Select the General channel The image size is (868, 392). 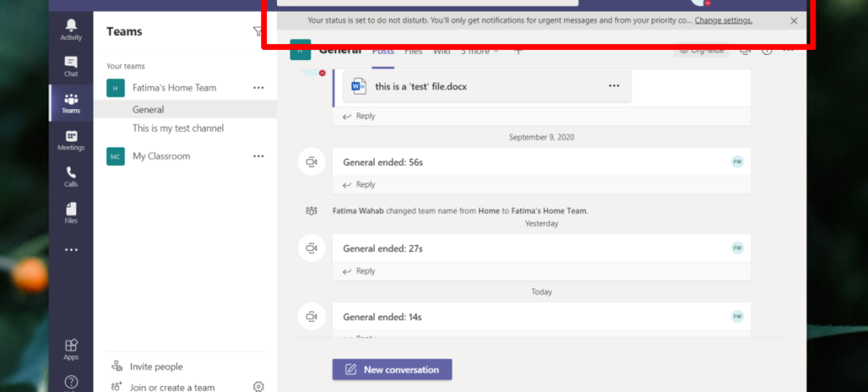[149, 109]
